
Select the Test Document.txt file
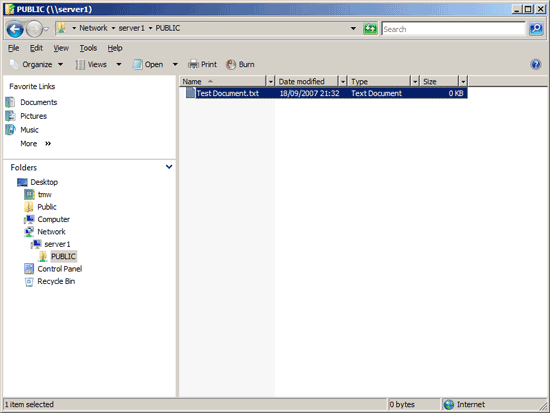(326, 93)
